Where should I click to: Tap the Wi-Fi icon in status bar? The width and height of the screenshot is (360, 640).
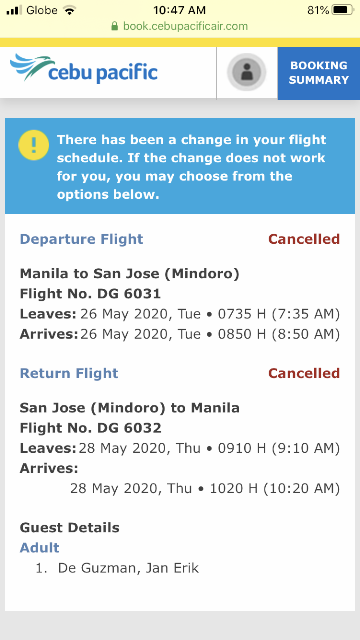[70, 10]
